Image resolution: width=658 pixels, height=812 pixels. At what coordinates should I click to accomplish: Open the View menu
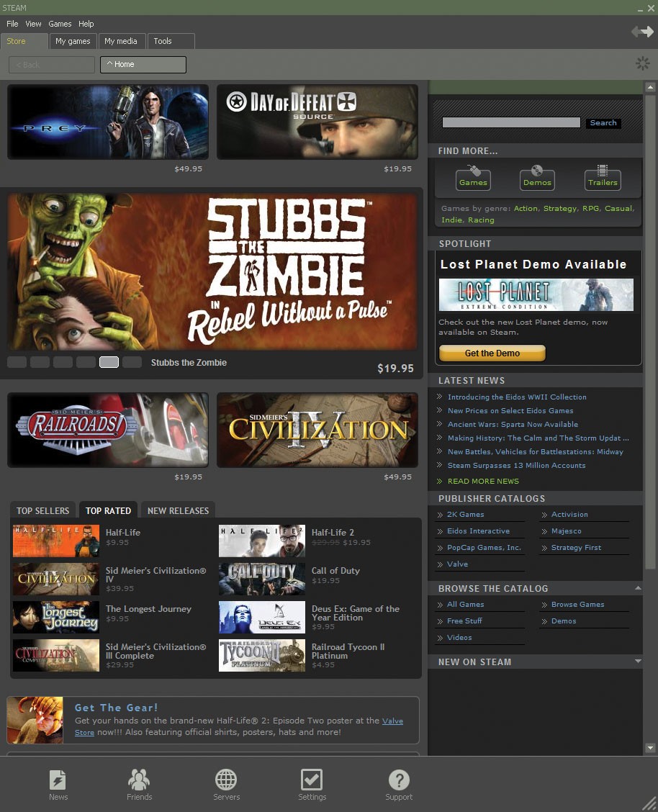tap(33, 24)
